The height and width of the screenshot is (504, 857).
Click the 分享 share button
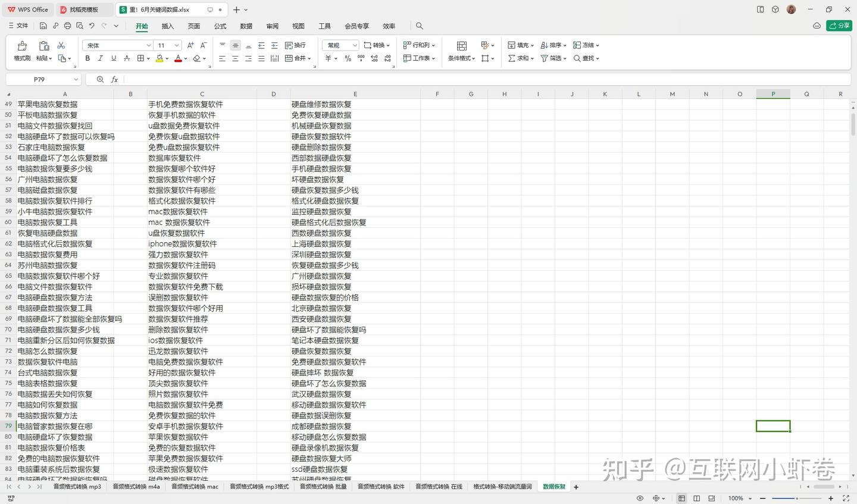pos(839,26)
